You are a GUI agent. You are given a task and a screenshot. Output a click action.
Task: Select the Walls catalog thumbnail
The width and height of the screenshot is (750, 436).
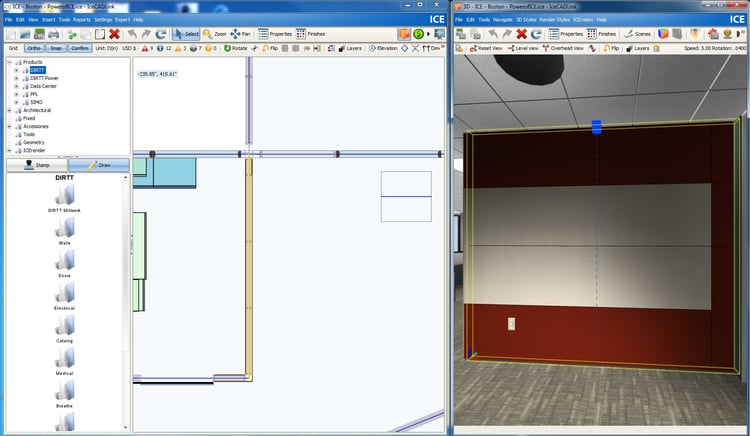pyautogui.click(x=65, y=230)
